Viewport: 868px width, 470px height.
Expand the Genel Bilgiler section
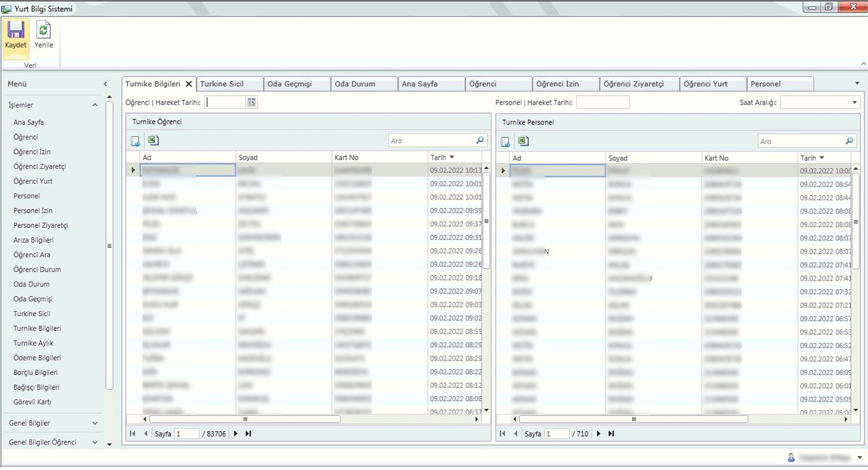(95, 423)
